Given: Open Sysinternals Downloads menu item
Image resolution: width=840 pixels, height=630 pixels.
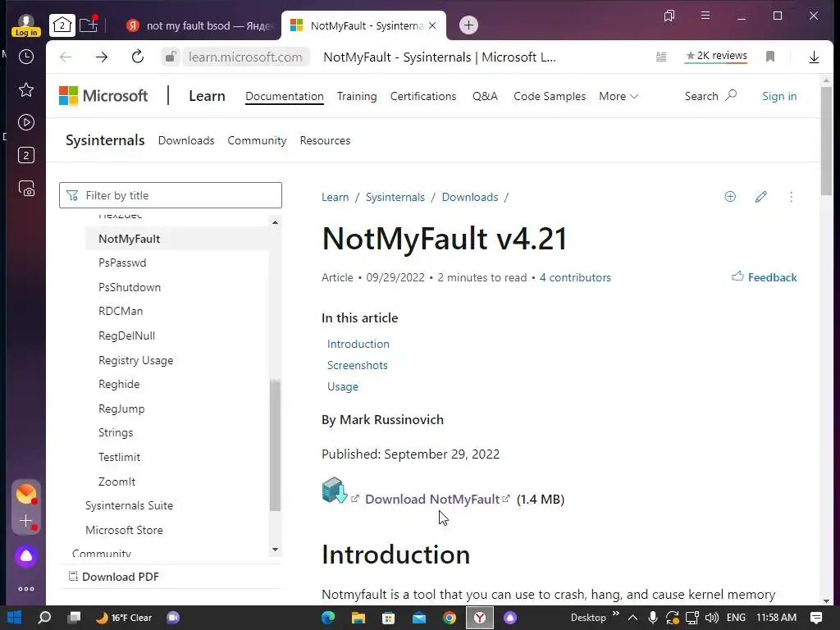Looking at the screenshot, I should (186, 140).
